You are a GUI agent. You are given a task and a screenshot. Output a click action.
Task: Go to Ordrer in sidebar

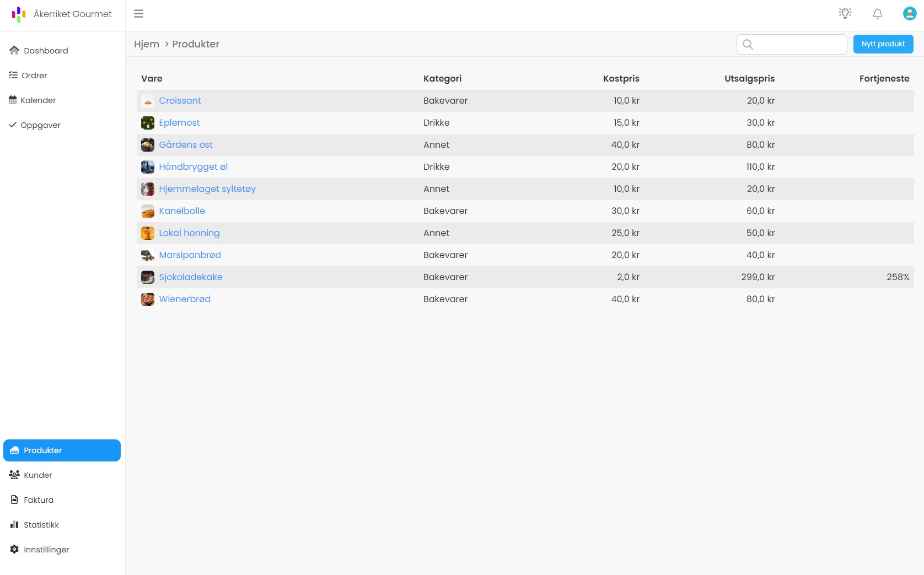[x=34, y=76]
